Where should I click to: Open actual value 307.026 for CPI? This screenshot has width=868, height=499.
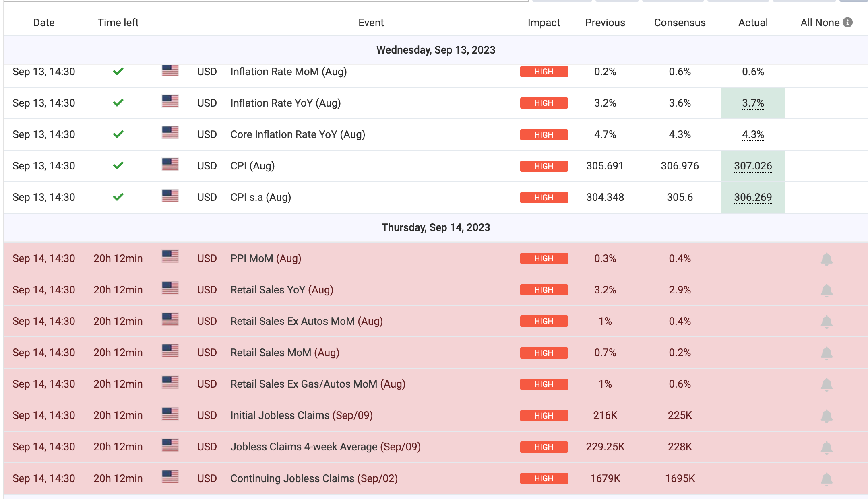753,166
